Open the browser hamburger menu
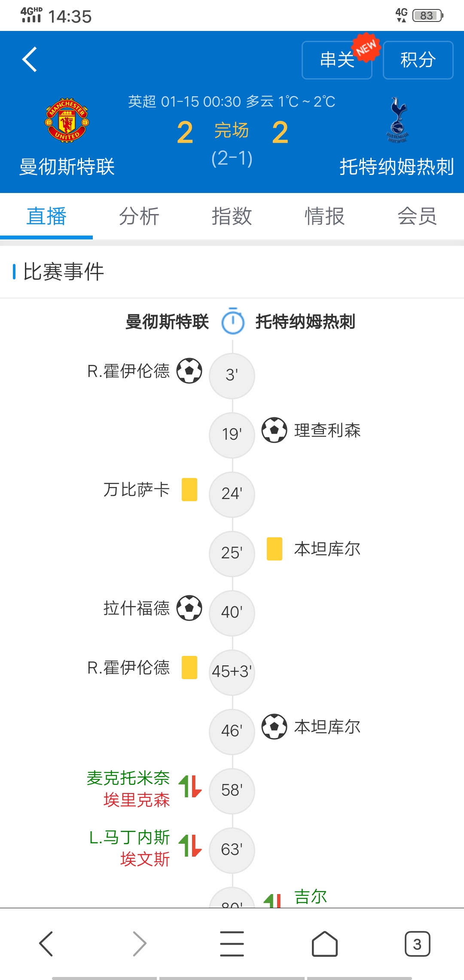 [232, 944]
